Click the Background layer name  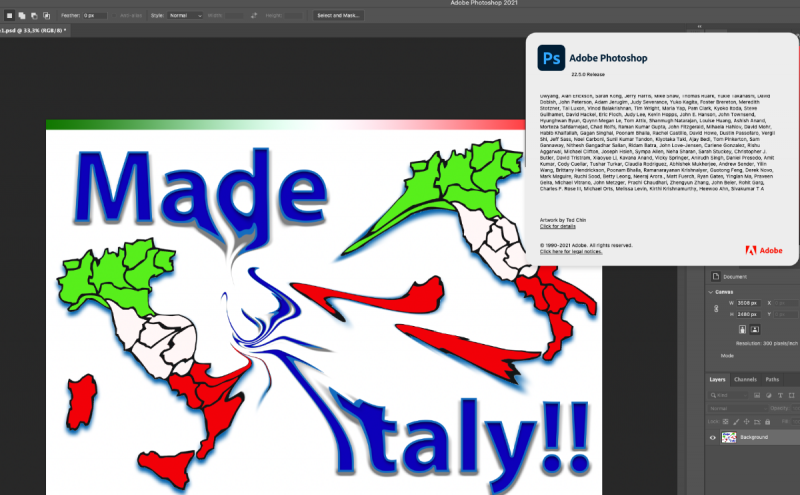(x=754, y=437)
